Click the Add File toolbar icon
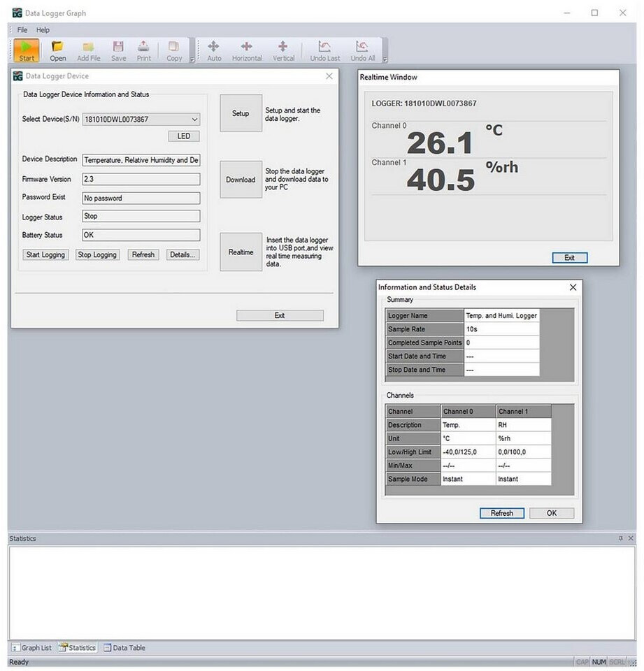Image resolution: width=644 pixels, height=671 pixels. (89, 50)
